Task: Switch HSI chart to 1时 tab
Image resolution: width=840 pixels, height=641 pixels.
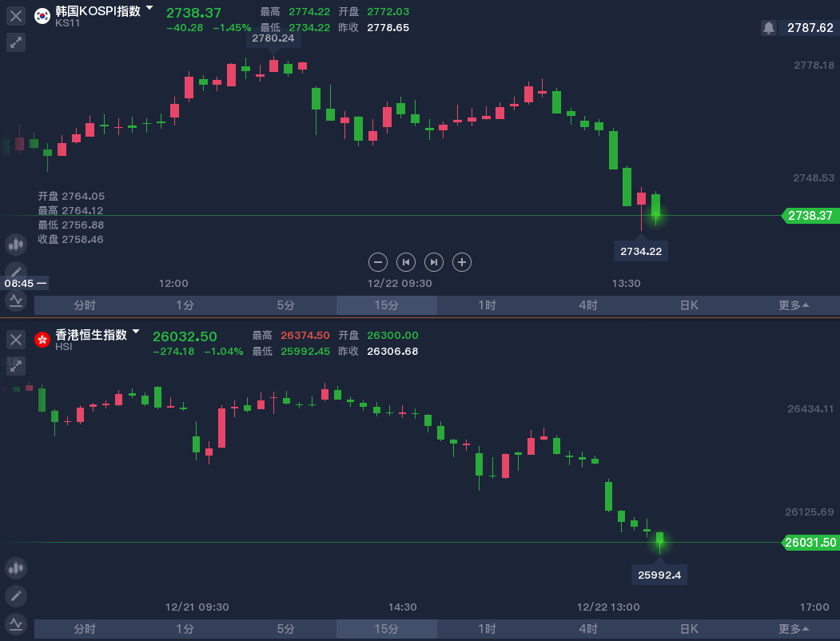Action: 488,629
